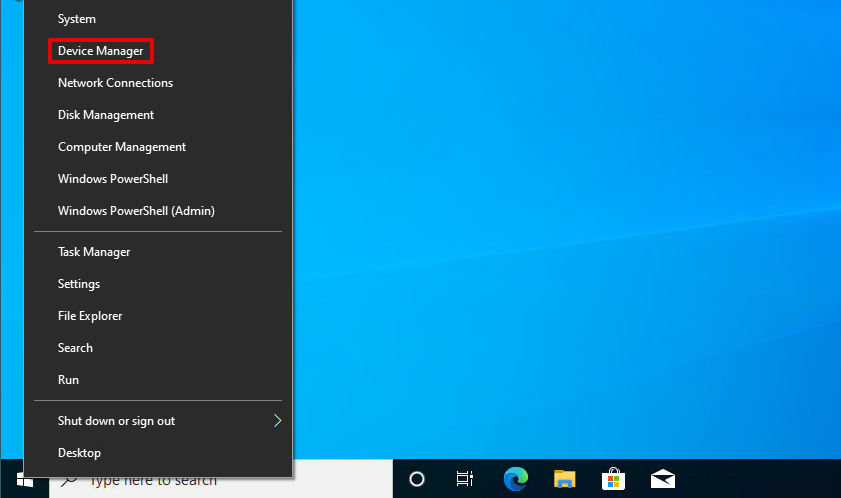Launch Microsoft Edge from the taskbar
Screen dimensions: 841x498
coord(515,479)
